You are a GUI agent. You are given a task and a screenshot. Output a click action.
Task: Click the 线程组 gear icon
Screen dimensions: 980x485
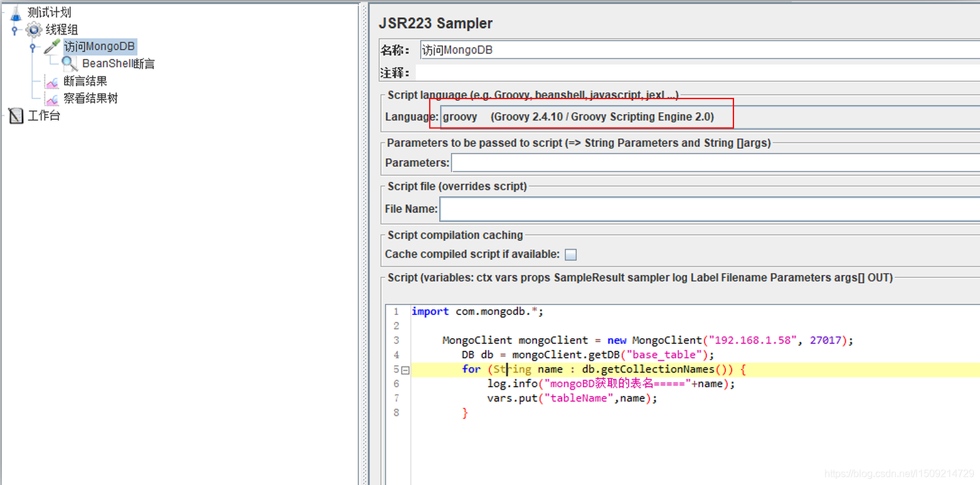pyautogui.click(x=33, y=29)
